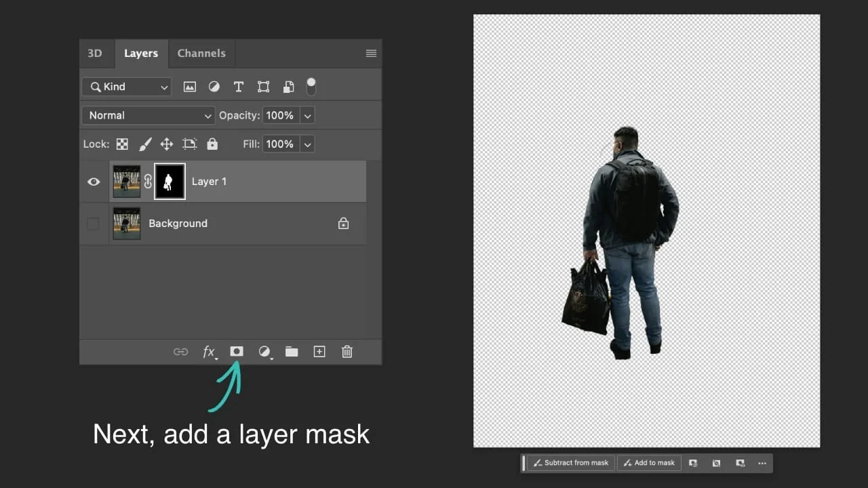The height and width of the screenshot is (488, 868).
Task: Open the Opacity percentage dropdown
Action: (307, 115)
